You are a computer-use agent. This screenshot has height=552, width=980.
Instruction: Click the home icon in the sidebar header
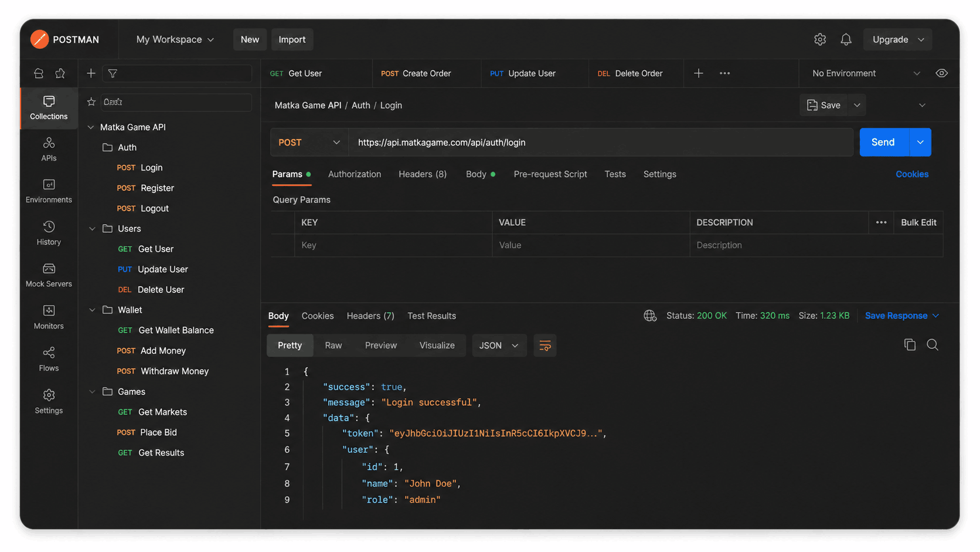39,73
